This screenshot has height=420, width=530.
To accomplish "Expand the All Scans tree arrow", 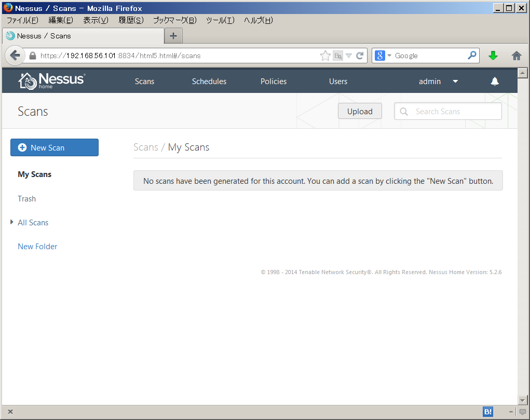I will click(x=12, y=222).
